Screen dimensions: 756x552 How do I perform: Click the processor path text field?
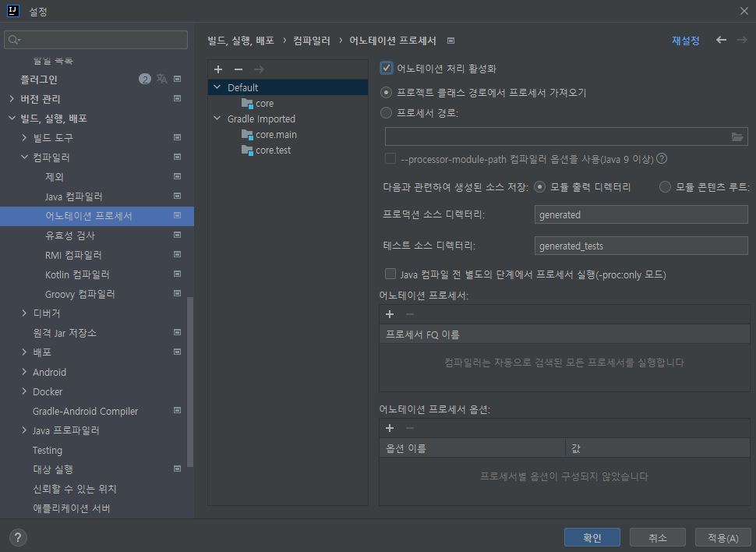[558, 137]
